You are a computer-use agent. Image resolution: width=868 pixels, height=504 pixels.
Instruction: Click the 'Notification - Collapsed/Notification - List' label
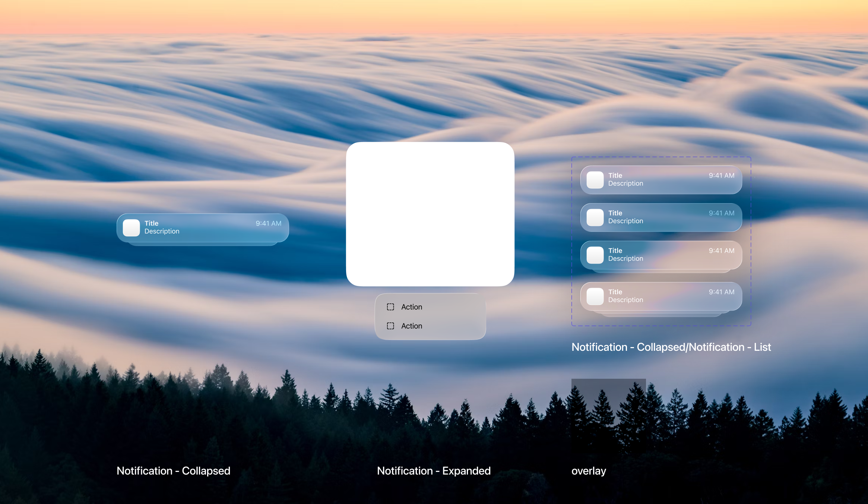[671, 347]
